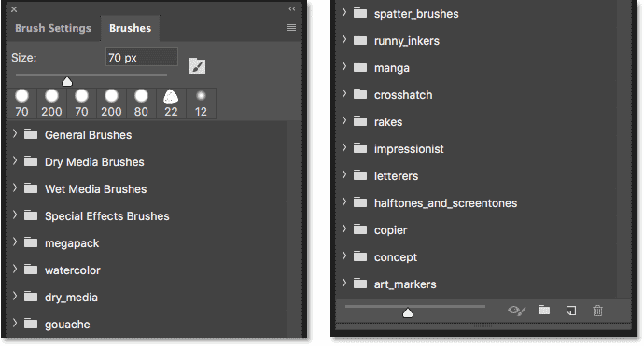Select the General Brushes folder label

[x=89, y=135]
